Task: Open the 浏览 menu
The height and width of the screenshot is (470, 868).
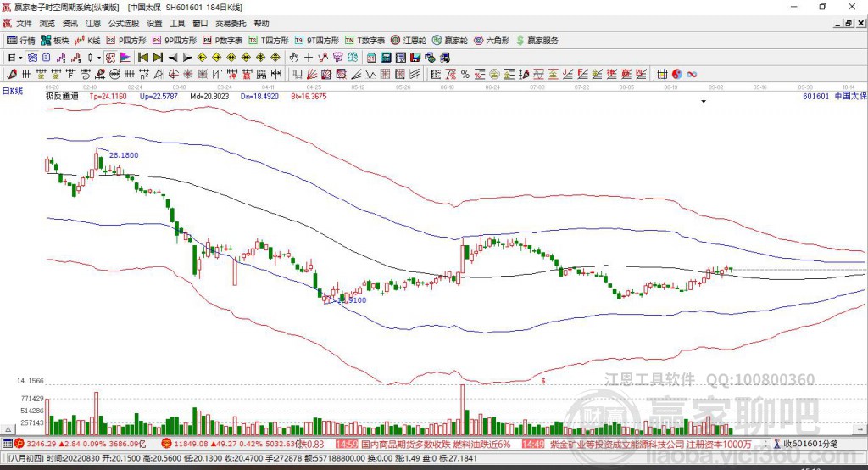Action: point(47,23)
